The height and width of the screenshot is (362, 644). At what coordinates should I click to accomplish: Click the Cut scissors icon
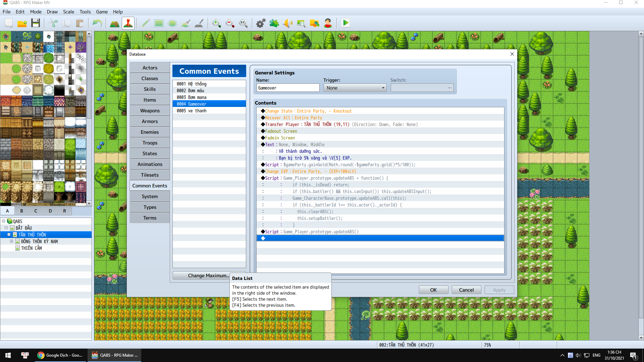pyautogui.click(x=53, y=23)
